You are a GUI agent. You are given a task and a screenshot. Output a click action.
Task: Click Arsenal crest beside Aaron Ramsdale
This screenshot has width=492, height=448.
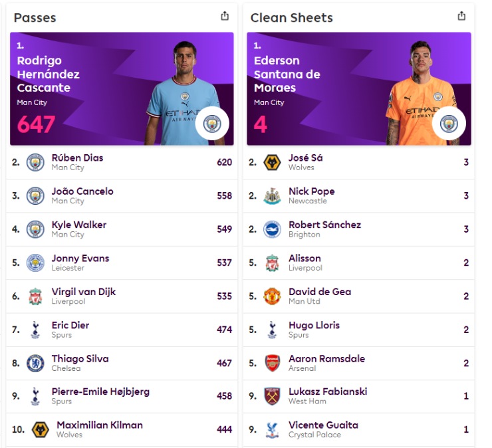tap(272, 363)
